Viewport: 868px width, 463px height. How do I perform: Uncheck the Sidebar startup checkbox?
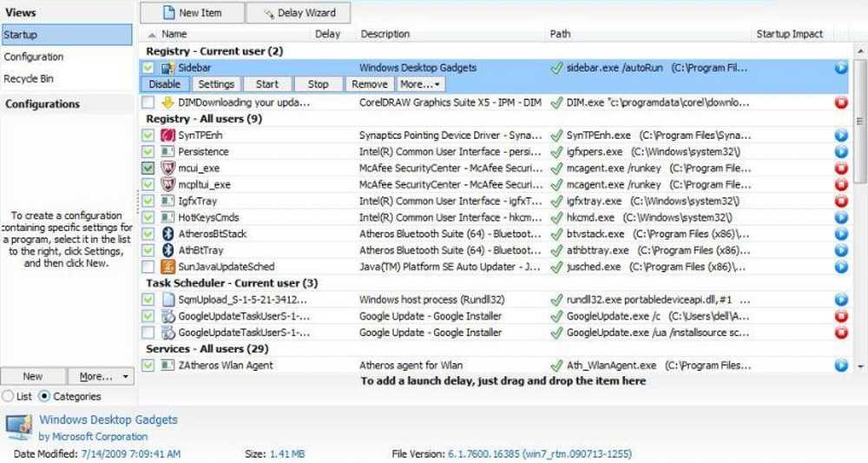tap(148, 68)
